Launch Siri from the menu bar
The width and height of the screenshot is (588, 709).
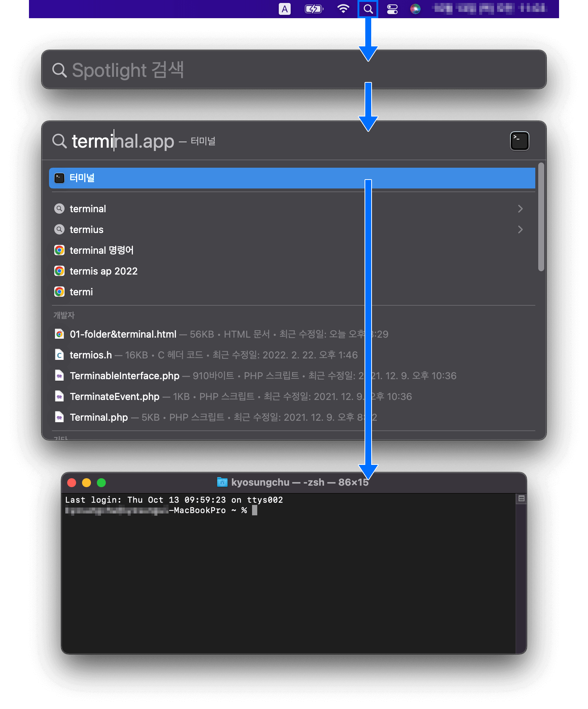click(415, 9)
